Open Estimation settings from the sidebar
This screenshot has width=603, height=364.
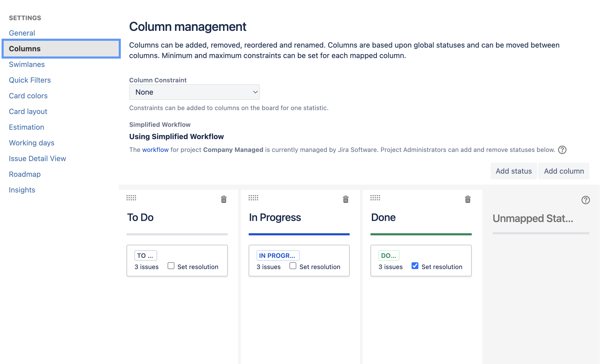coord(26,127)
